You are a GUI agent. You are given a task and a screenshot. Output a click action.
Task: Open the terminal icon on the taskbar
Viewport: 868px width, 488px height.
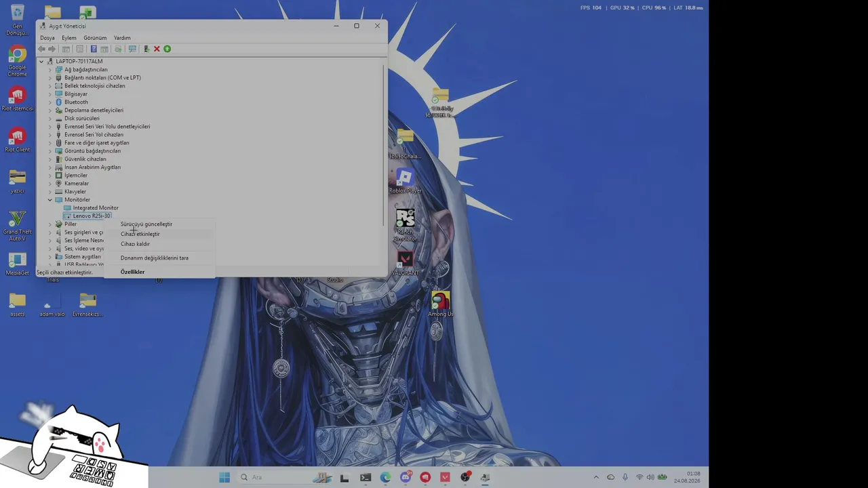click(x=366, y=477)
